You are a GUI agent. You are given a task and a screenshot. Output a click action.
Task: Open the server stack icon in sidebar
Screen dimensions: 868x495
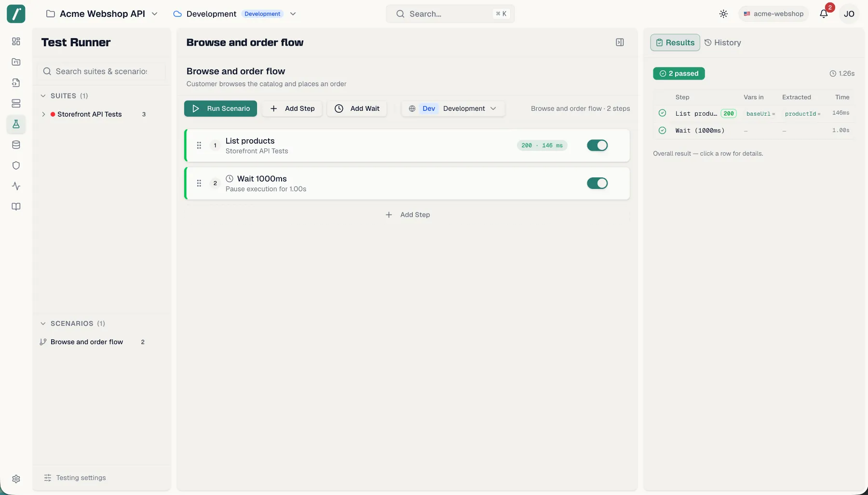[16, 104]
